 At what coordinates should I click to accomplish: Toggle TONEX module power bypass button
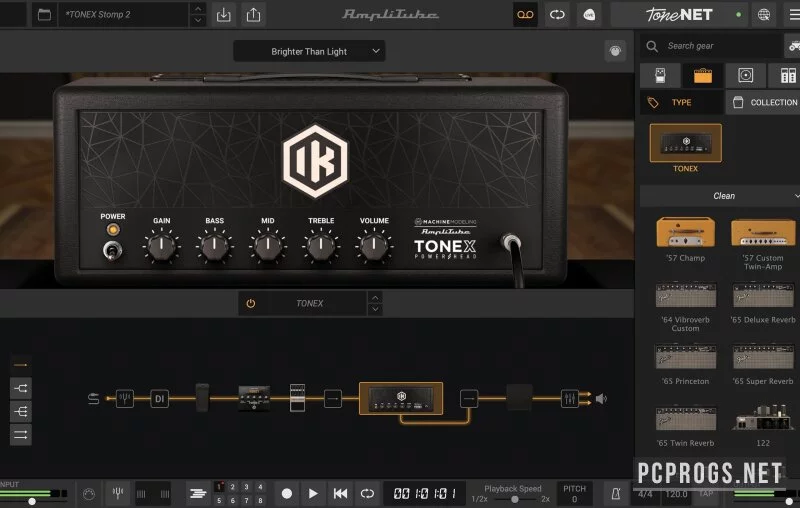pos(251,303)
